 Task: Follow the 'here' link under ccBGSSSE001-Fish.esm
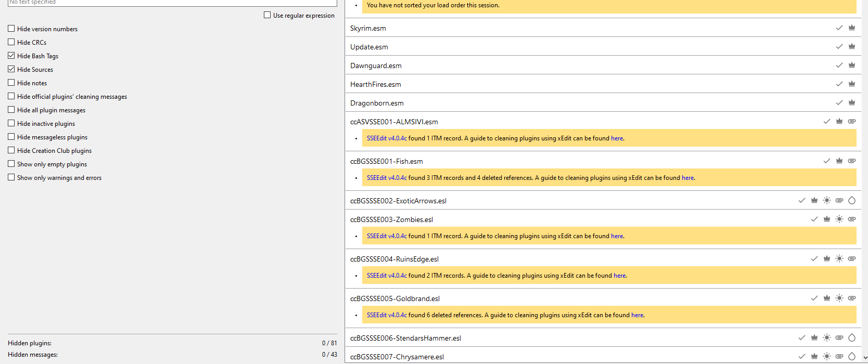click(688, 178)
